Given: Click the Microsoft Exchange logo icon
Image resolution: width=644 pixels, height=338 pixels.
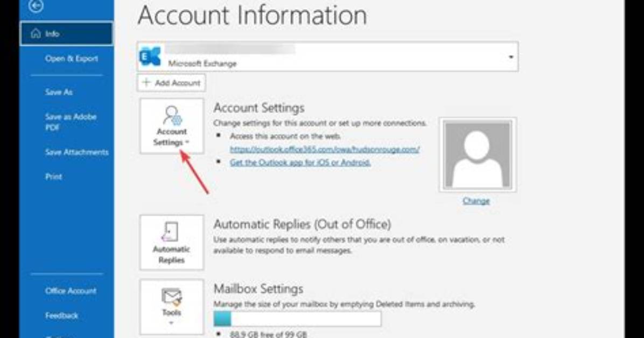Looking at the screenshot, I should (150, 57).
